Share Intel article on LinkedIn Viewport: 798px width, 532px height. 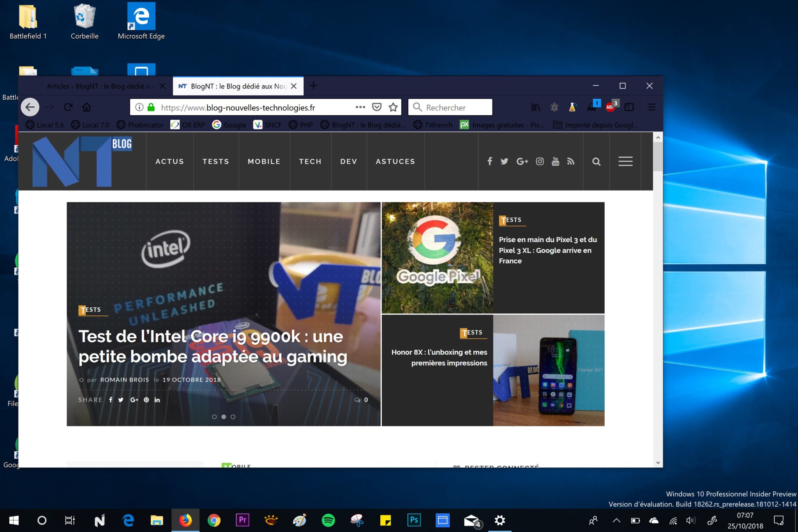coord(157,400)
